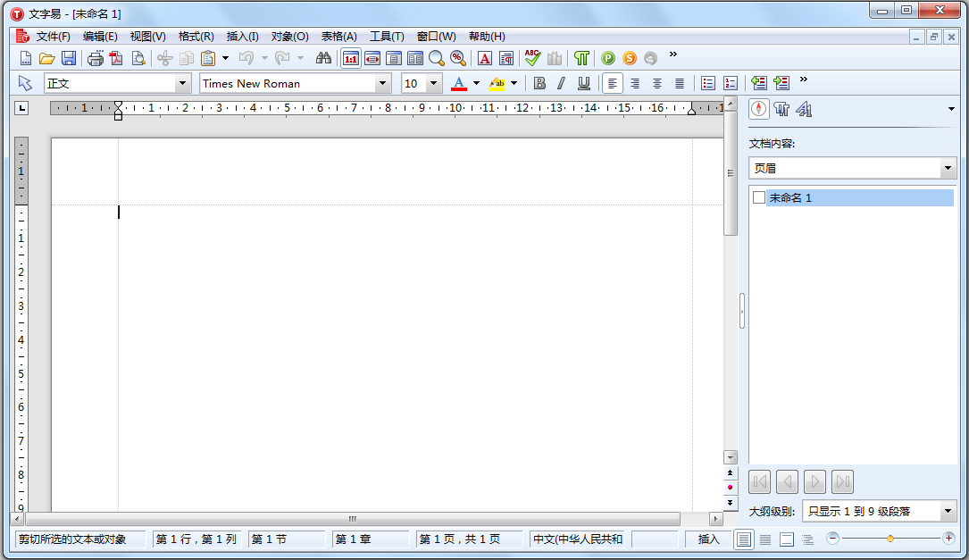
Task: Open the font color dropdown arrow
Action: (476, 83)
